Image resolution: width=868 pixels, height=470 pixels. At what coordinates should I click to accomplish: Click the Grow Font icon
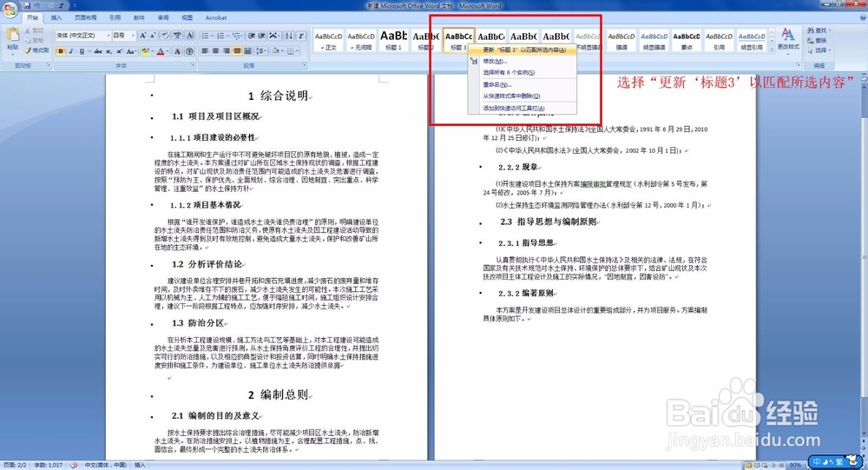pos(143,36)
